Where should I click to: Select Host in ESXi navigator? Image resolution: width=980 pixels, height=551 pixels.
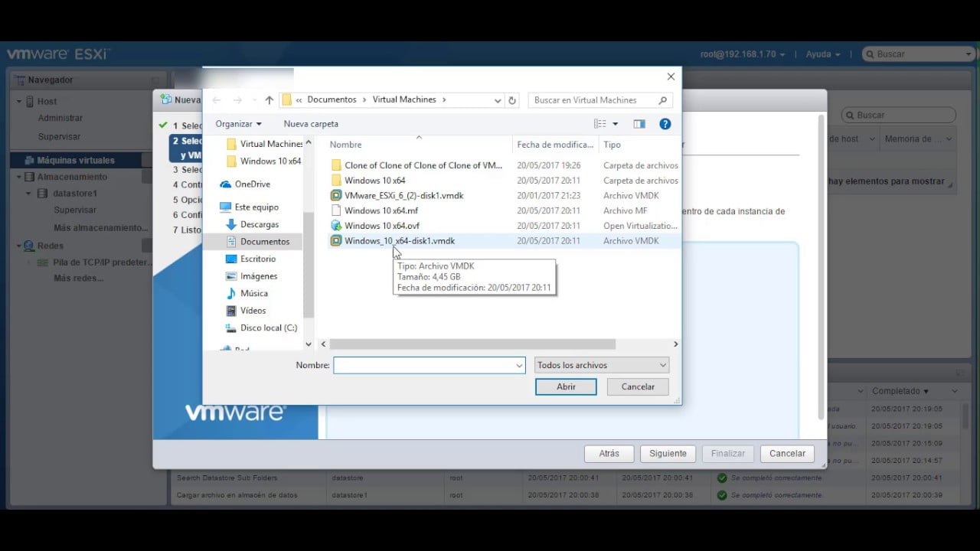[47, 101]
